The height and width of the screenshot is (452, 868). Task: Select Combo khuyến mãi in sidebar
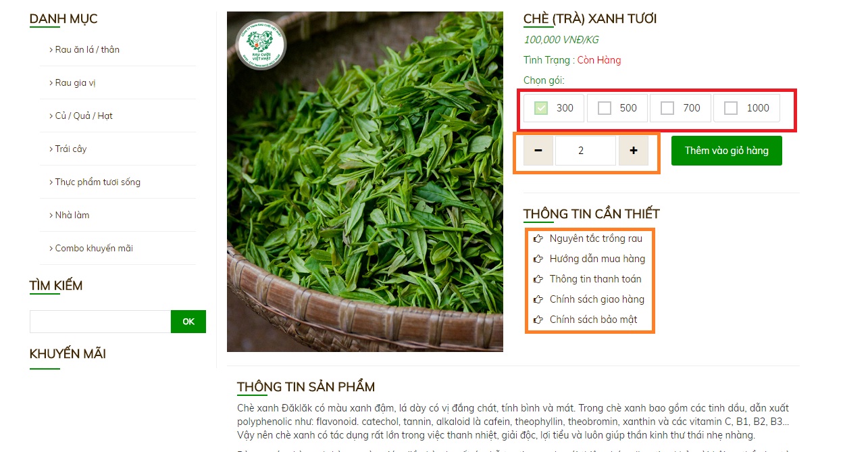tap(91, 248)
